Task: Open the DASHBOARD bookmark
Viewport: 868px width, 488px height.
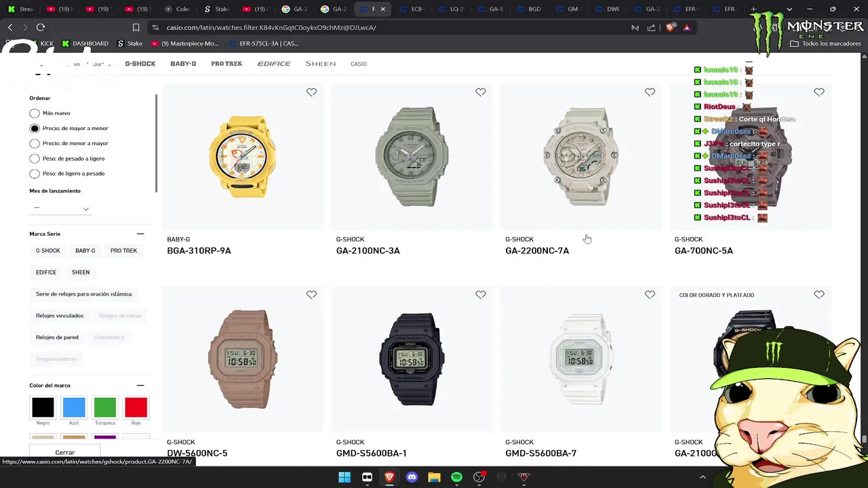Action: click(85, 43)
